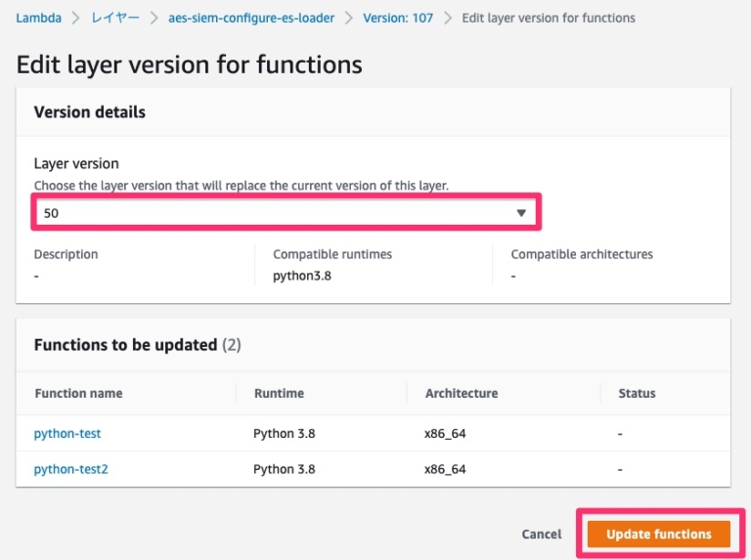Click the Version details panel heading
The height and width of the screenshot is (560, 751).
[x=90, y=112]
